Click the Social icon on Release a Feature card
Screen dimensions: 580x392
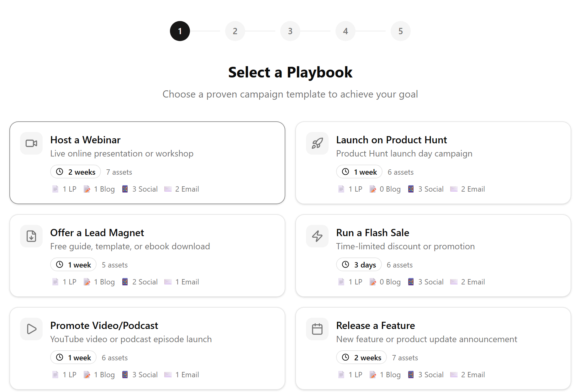(411, 374)
